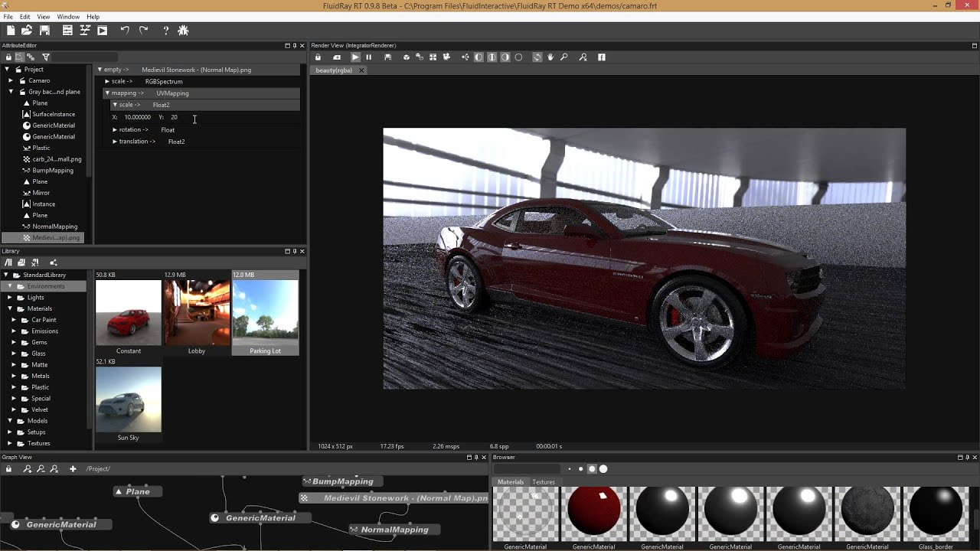
Task: Select the Mirror item in project tree
Action: click(x=41, y=193)
